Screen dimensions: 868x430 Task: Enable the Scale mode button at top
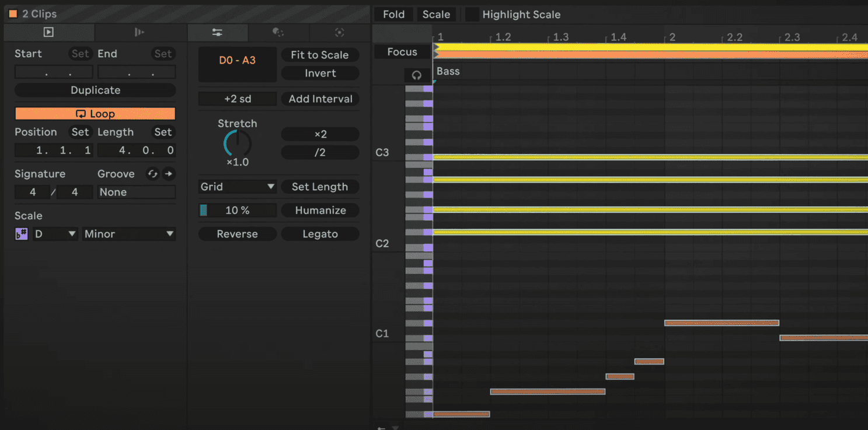(436, 14)
